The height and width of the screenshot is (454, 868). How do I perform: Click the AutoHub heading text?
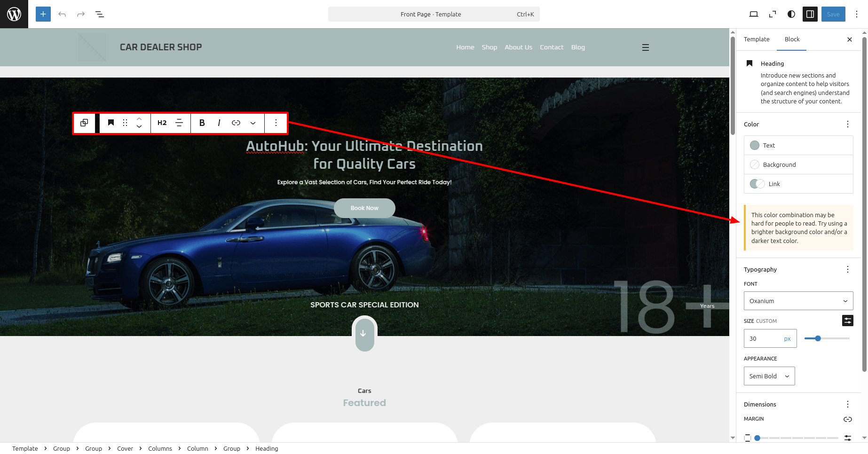pyautogui.click(x=364, y=155)
